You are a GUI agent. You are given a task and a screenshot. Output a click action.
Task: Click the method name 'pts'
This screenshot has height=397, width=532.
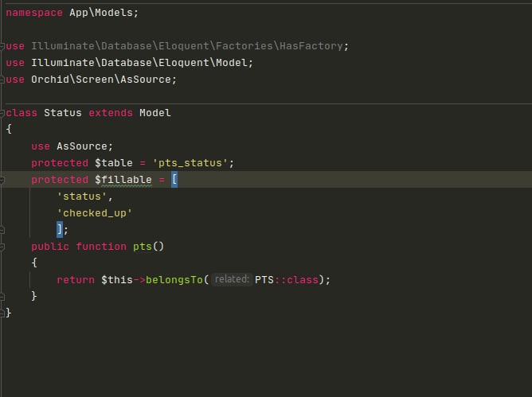pyautogui.click(x=143, y=247)
